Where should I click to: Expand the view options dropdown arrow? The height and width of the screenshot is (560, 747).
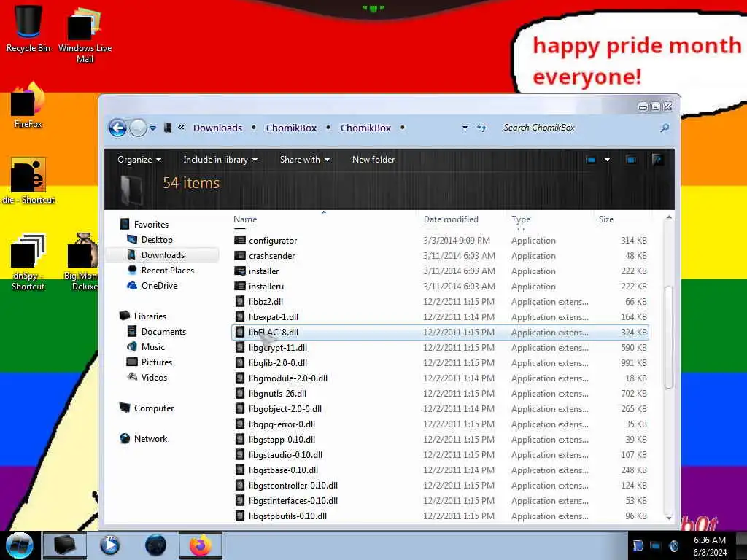[607, 160]
